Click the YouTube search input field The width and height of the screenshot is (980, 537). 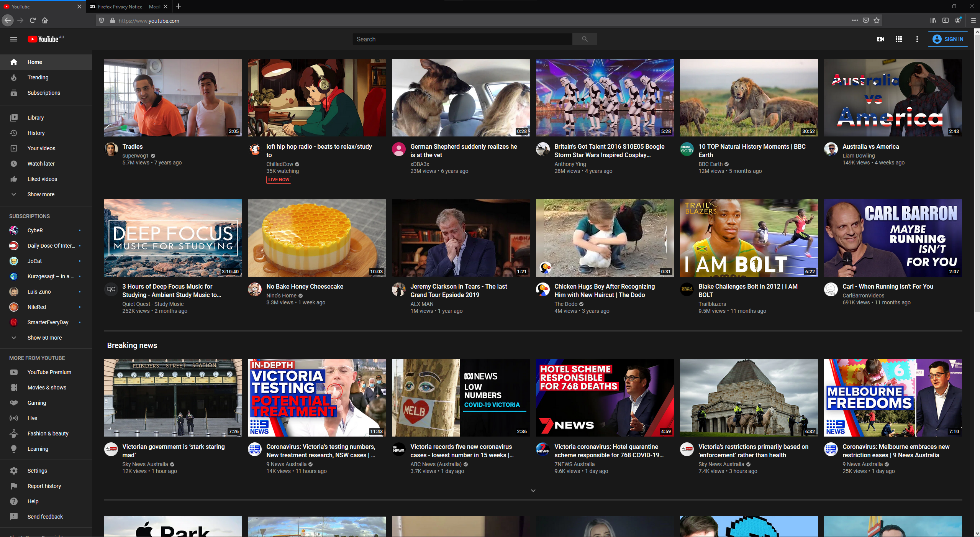coord(462,39)
